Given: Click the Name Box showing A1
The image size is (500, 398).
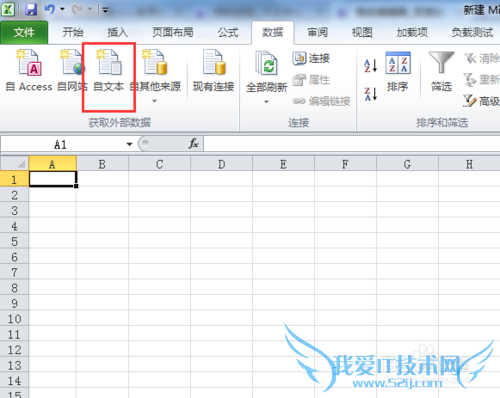Looking at the screenshot, I should (x=62, y=144).
